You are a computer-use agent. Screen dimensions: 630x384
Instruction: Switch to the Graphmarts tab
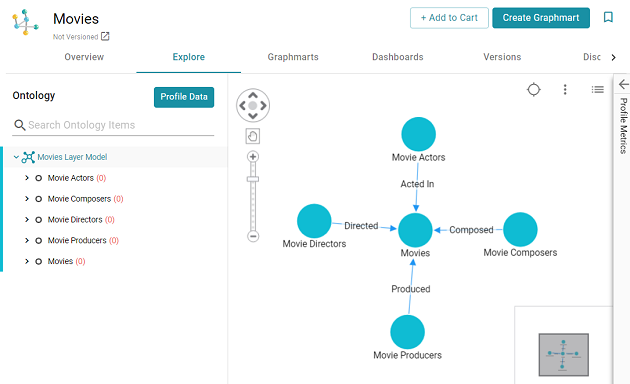(x=293, y=57)
